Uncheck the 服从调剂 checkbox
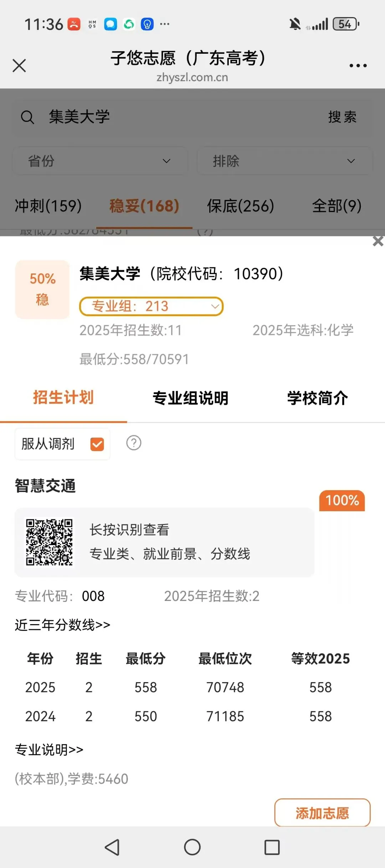The width and height of the screenshot is (385, 868). click(97, 444)
